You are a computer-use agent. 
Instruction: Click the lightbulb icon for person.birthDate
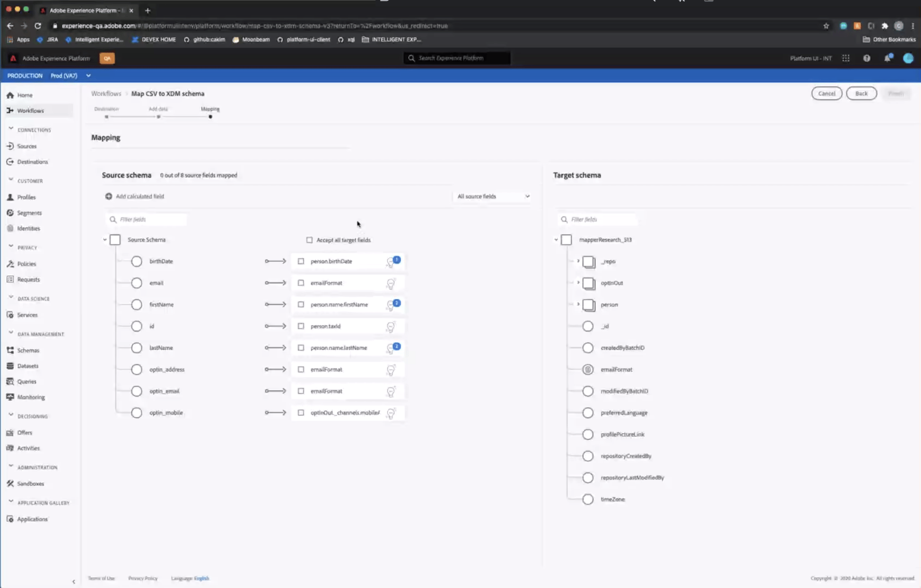tap(391, 263)
